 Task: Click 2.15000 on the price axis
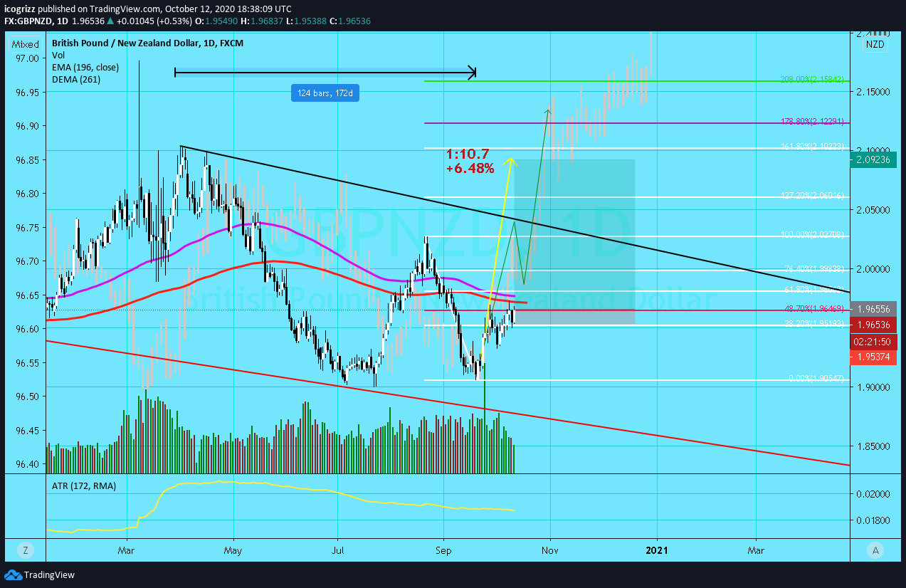872,92
